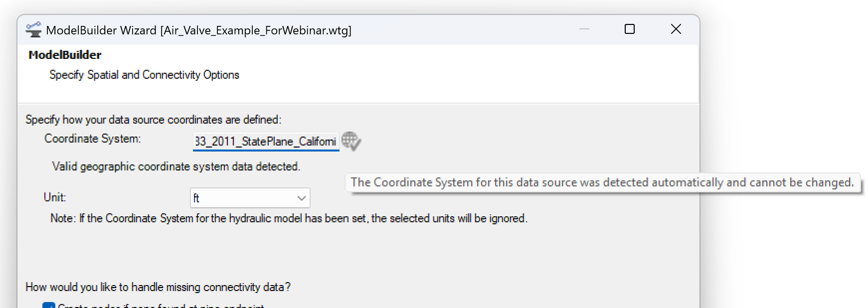The width and height of the screenshot is (868, 308).
Task: Click Valid geographic coordinate system data detected message
Action: point(176,166)
